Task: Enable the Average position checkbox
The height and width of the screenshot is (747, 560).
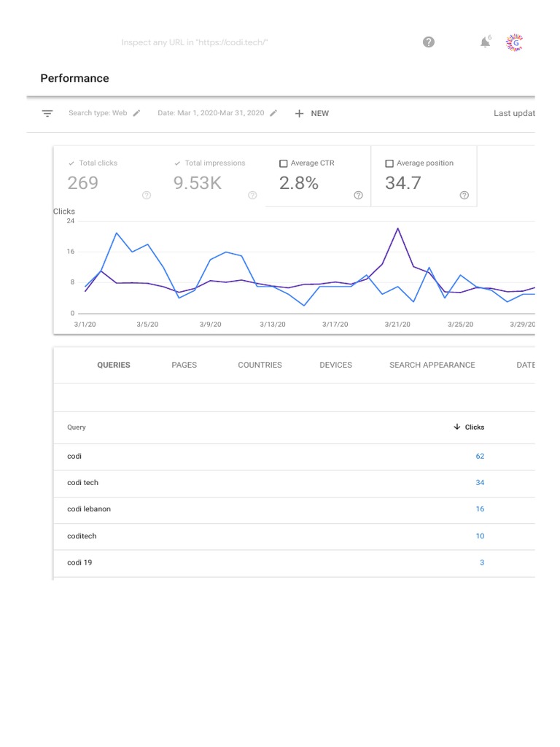Action: (389, 163)
